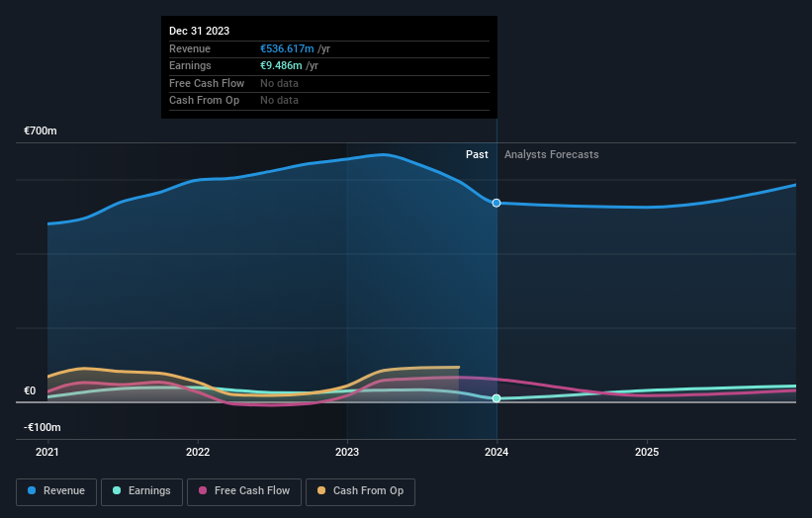Image resolution: width=812 pixels, height=518 pixels.
Task: Click the Dec 31 2023 tooltip date
Action: (200, 31)
